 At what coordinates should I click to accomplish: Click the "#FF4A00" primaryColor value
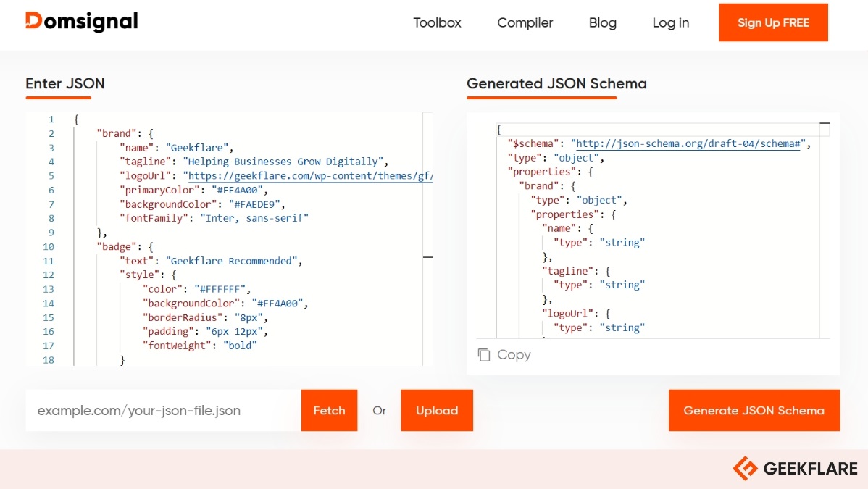click(237, 190)
